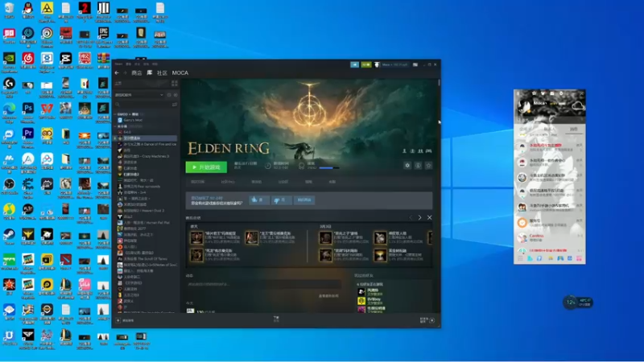This screenshot has width=644, height=362.
Task: Toggle the ready-to-play filter icon
Action: 175,95
